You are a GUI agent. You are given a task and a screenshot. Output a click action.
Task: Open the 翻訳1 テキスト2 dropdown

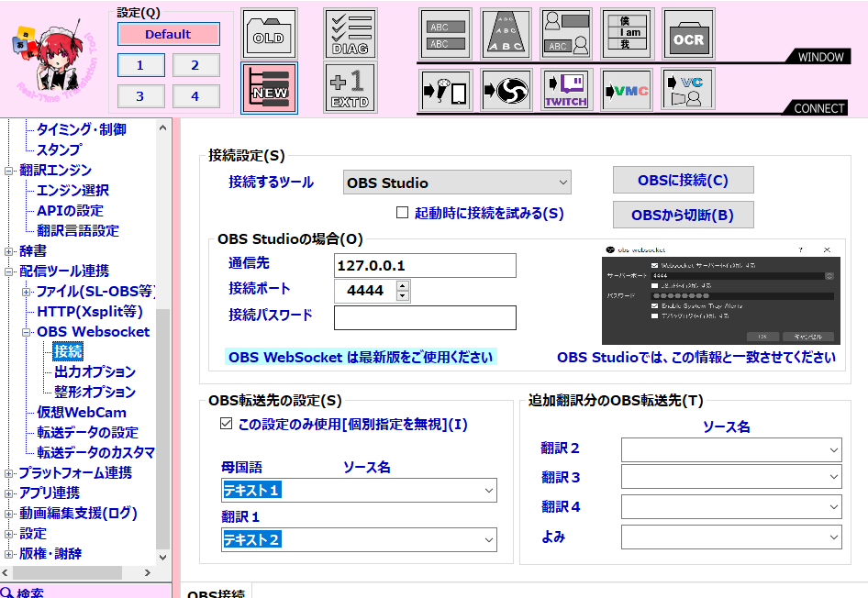coord(359,539)
